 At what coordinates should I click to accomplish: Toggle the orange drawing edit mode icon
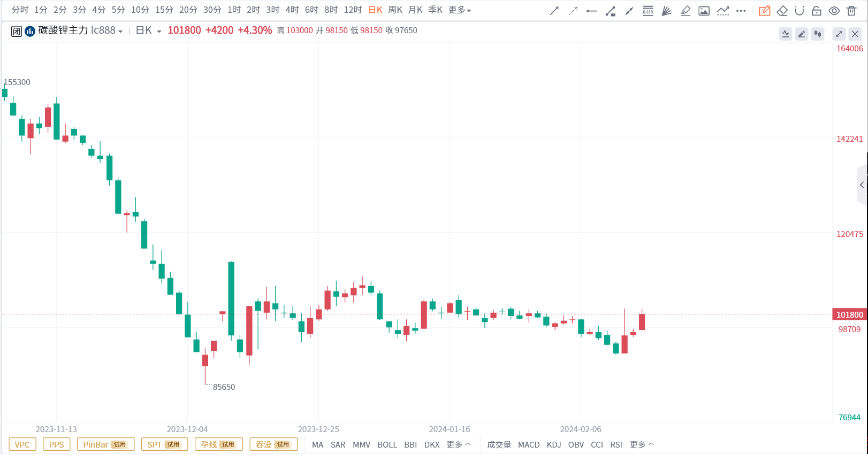[x=765, y=11]
